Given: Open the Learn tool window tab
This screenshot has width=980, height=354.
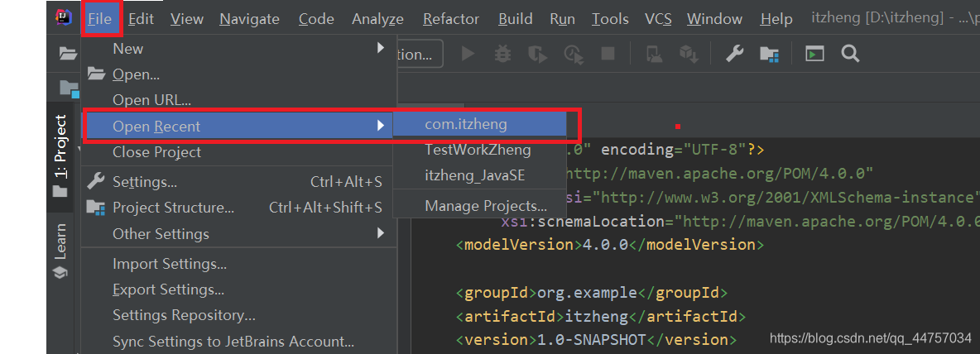Looking at the screenshot, I should coord(60,251).
